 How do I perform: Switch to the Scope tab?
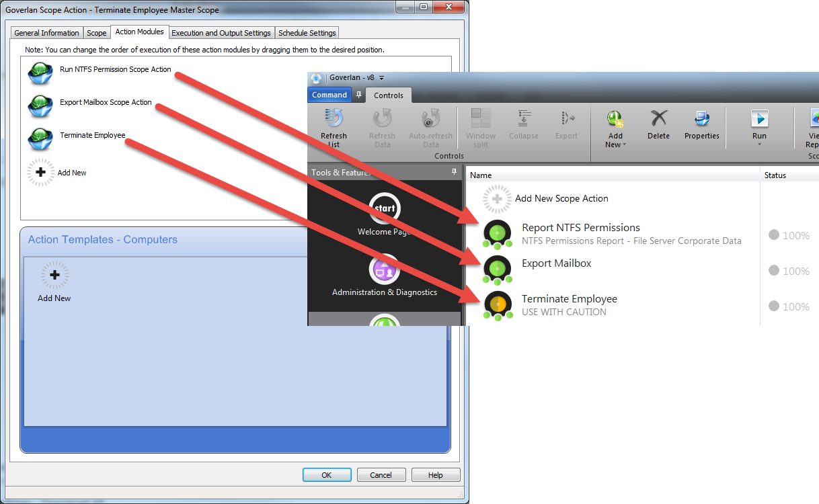click(97, 33)
